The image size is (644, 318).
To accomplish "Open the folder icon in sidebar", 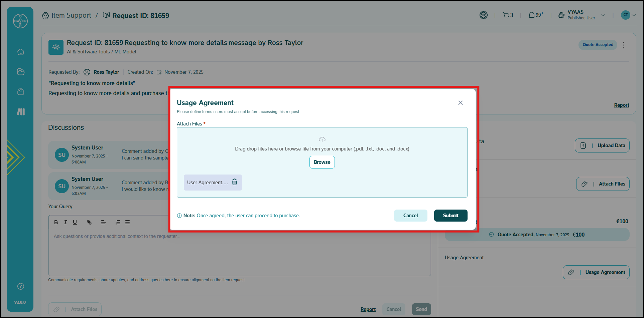I will (21, 72).
